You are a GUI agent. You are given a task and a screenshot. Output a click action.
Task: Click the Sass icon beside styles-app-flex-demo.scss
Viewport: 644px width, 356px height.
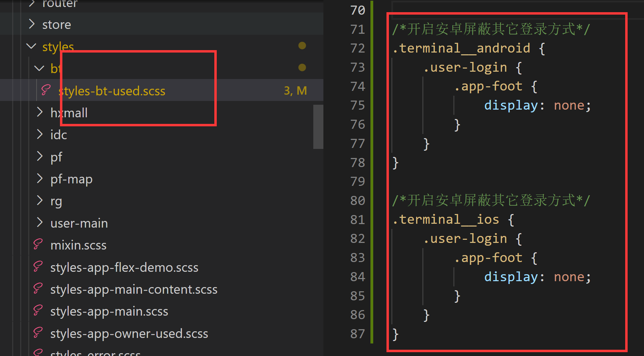tap(38, 267)
